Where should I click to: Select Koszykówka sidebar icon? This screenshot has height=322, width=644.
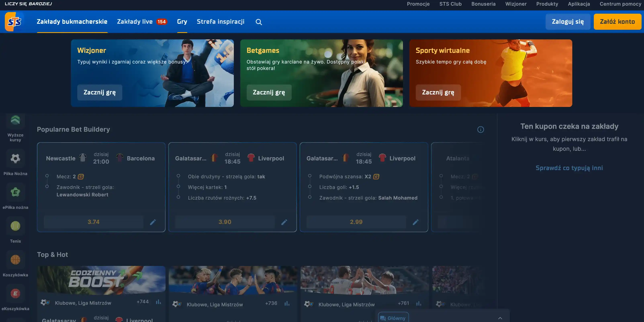pyautogui.click(x=15, y=260)
